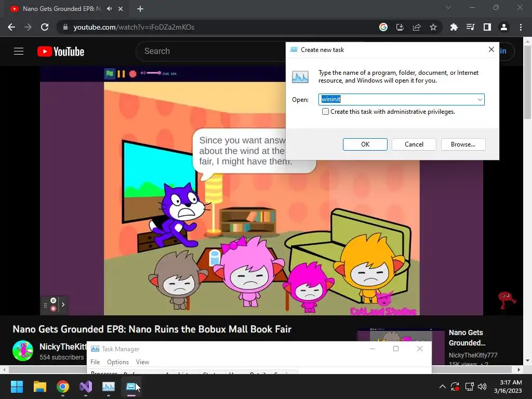
Task: Click the NickyTheKitty channel avatar
Action: point(23,351)
